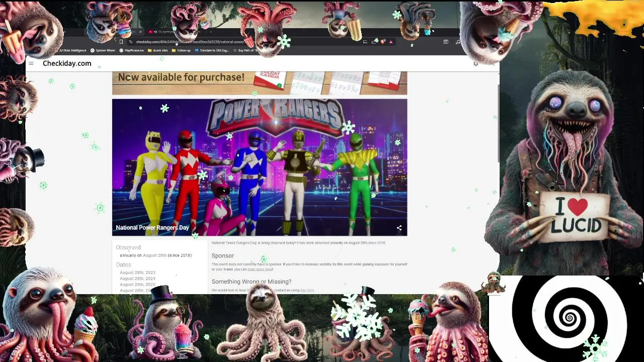Open the Checkiday hamburger menu
Image resolution: width=644 pixels, height=362 pixels.
31,63
